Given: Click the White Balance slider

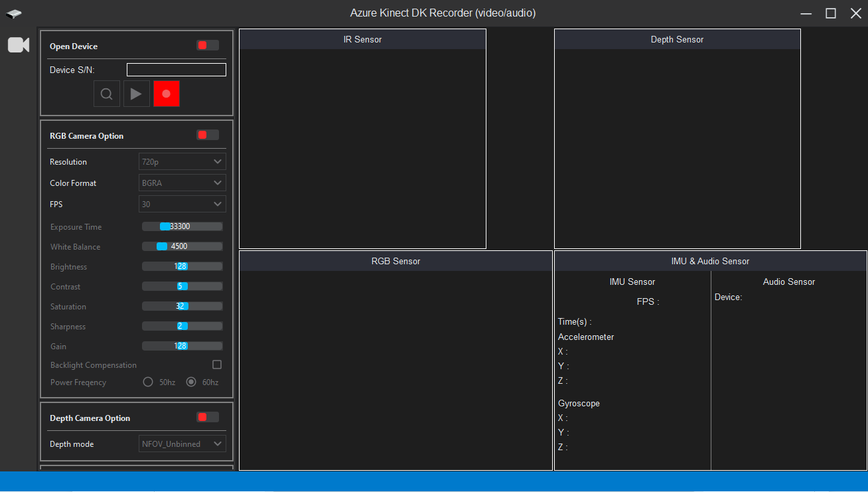Looking at the screenshot, I should [x=182, y=246].
